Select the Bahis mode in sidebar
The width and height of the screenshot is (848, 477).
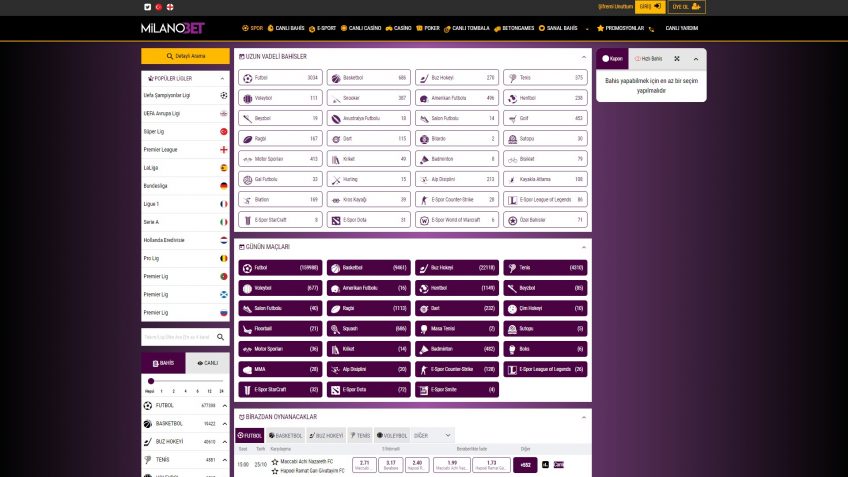[x=163, y=363]
